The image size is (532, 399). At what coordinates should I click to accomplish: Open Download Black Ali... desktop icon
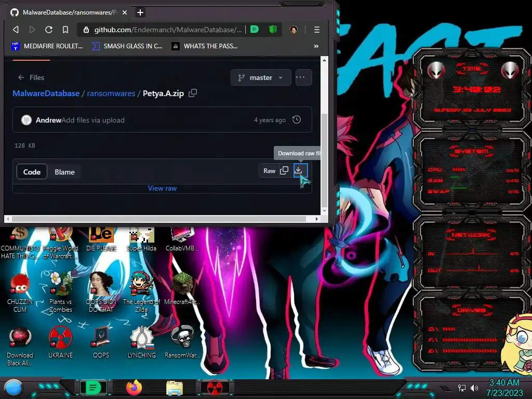coord(20,347)
